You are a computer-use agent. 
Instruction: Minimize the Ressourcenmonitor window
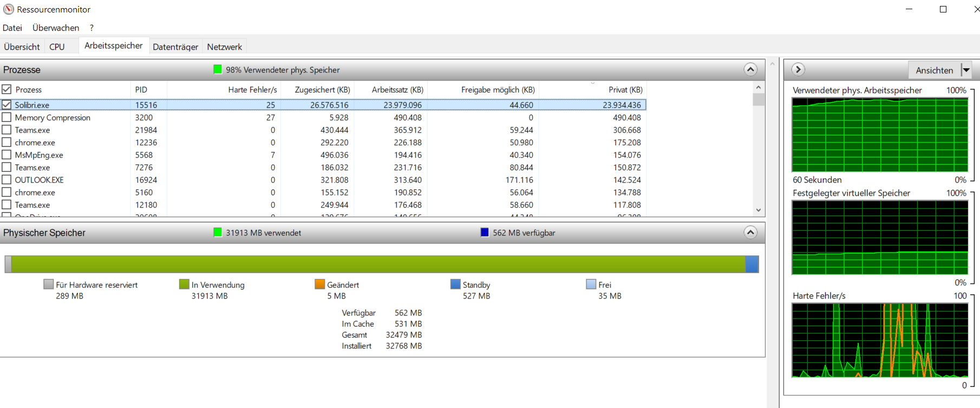(x=909, y=9)
